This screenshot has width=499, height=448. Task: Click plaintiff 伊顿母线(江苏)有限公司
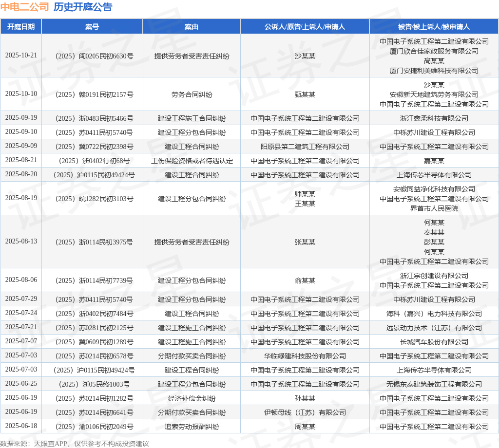pyautogui.click(x=305, y=412)
